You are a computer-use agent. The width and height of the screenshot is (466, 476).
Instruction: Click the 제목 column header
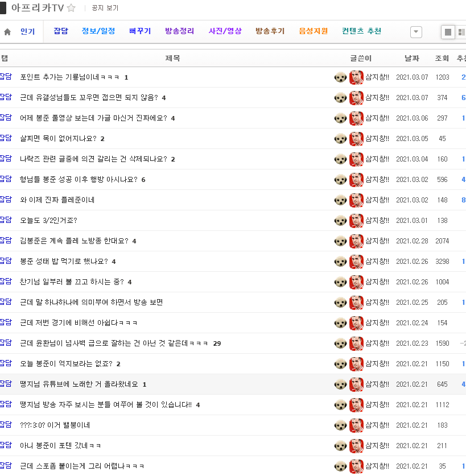click(x=172, y=58)
